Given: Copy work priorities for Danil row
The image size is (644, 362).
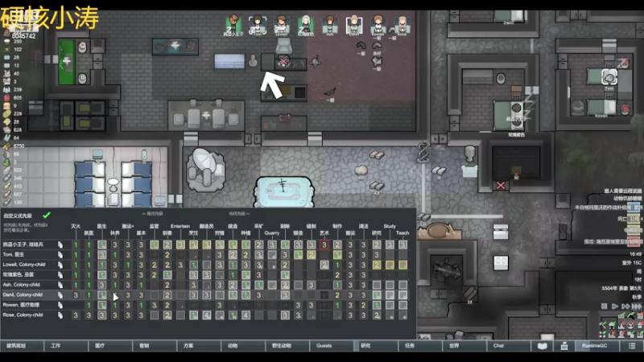Looking at the screenshot, I should [60, 295].
